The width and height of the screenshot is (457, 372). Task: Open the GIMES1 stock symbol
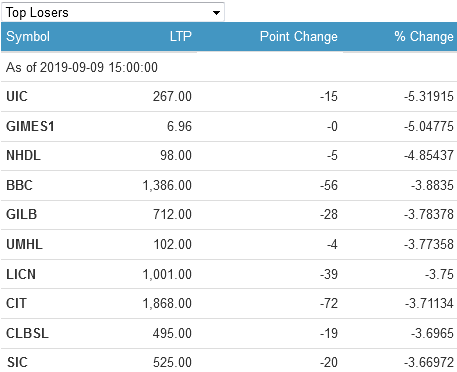pos(30,126)
